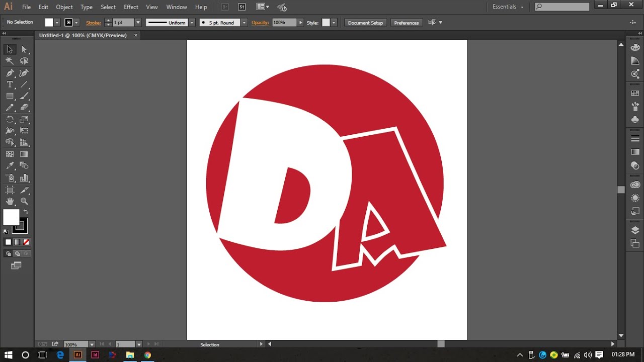644x362 pixels.
Task: Pick the Eraser tool
Action: [24, 108]
